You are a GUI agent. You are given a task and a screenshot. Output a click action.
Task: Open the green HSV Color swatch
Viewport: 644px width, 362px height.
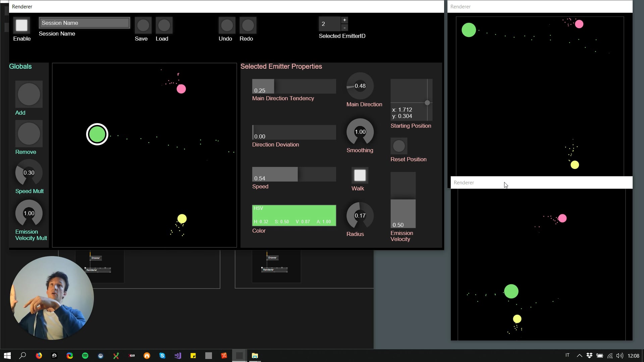[294, 215]
